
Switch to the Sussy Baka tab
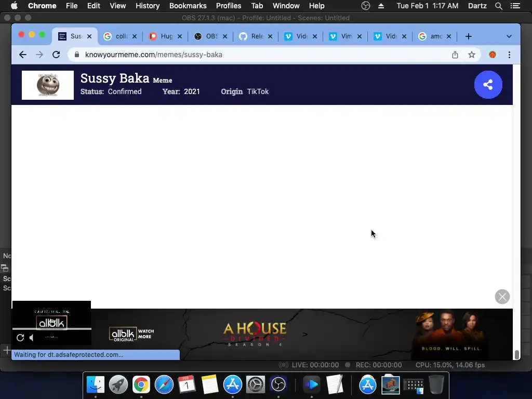75,36
